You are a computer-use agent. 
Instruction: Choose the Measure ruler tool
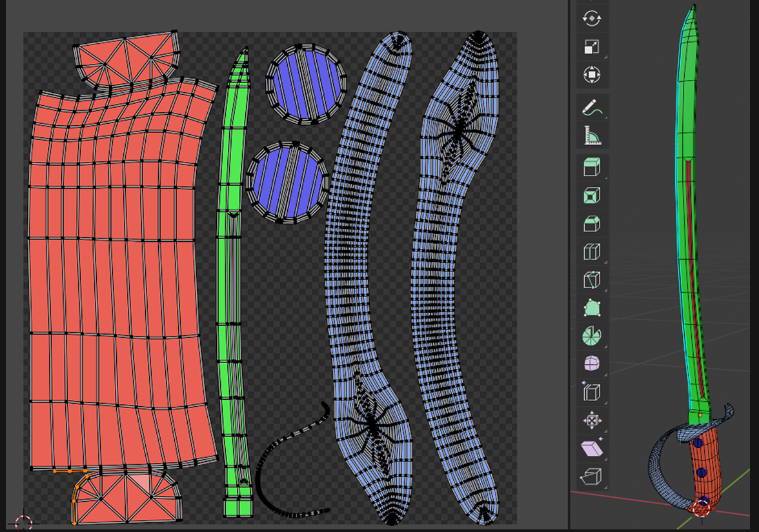coord(592,135)
